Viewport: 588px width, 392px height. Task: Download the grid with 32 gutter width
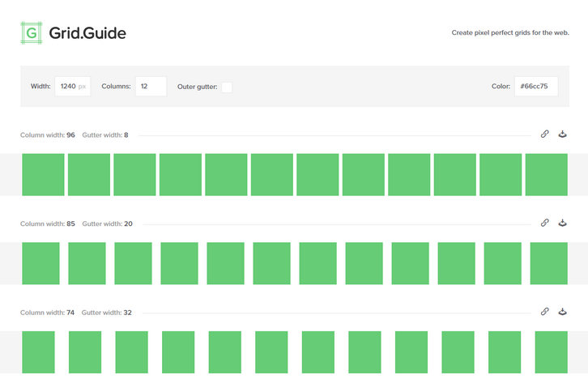[563, 312]
